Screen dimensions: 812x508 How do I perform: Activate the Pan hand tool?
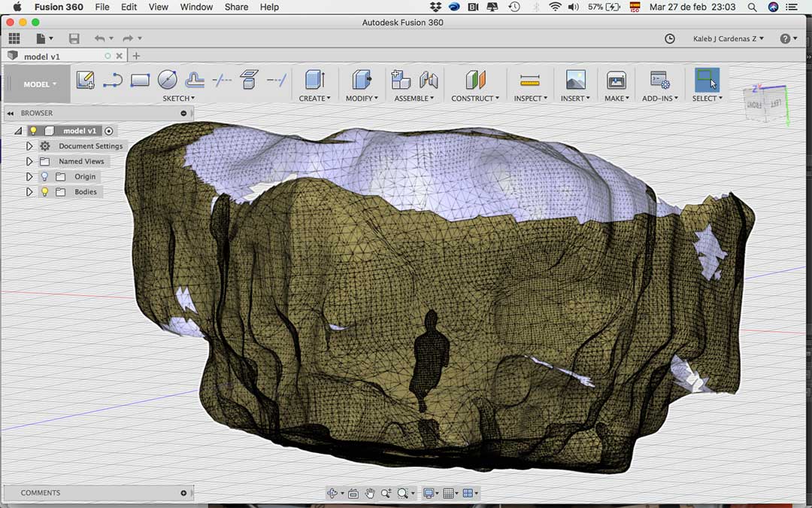(x=370, y=493)
